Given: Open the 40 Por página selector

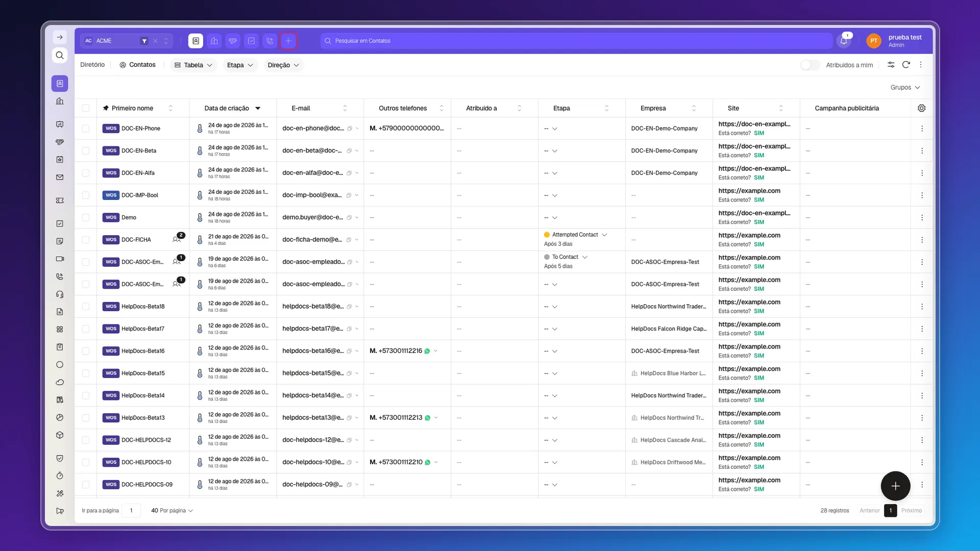Looking at the screenshot, I should click(172, 511).
